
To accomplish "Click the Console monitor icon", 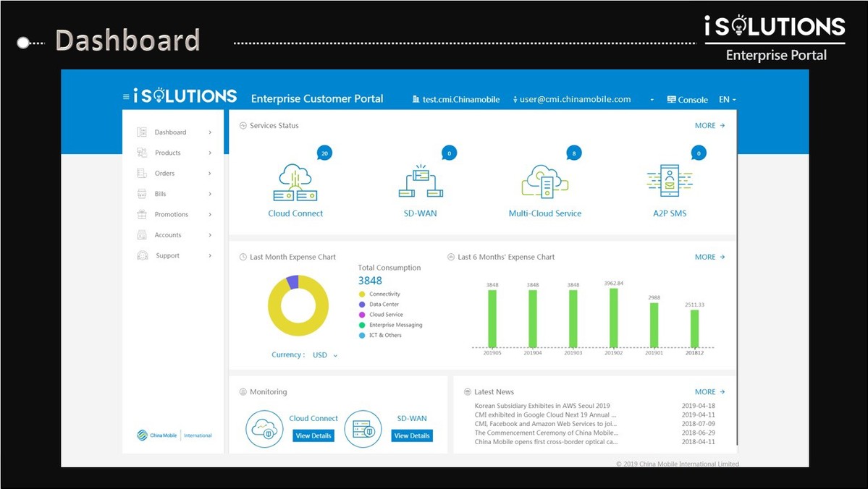I will tap(672, 100).
